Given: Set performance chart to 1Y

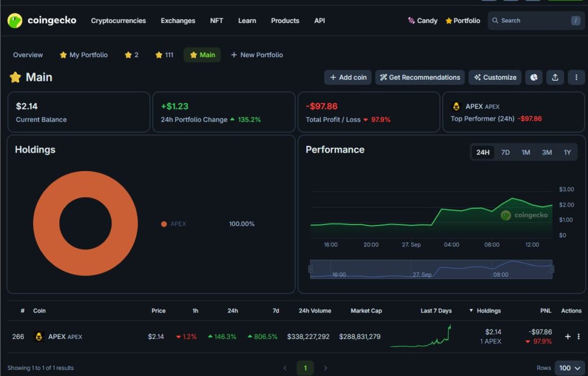Looking at the screenshot, I should pos(567,153).
